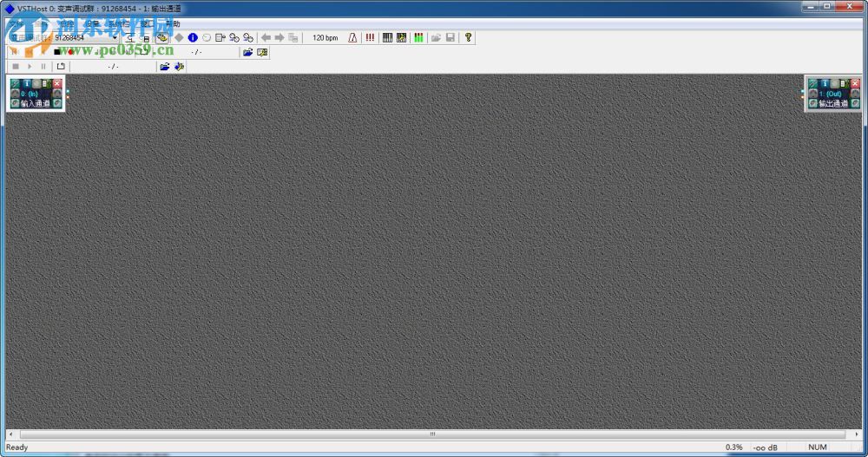Click the clock-shaped toolbar icon
Screen dimensions: 868x457
pyautogui.click(x=207, y=37)
